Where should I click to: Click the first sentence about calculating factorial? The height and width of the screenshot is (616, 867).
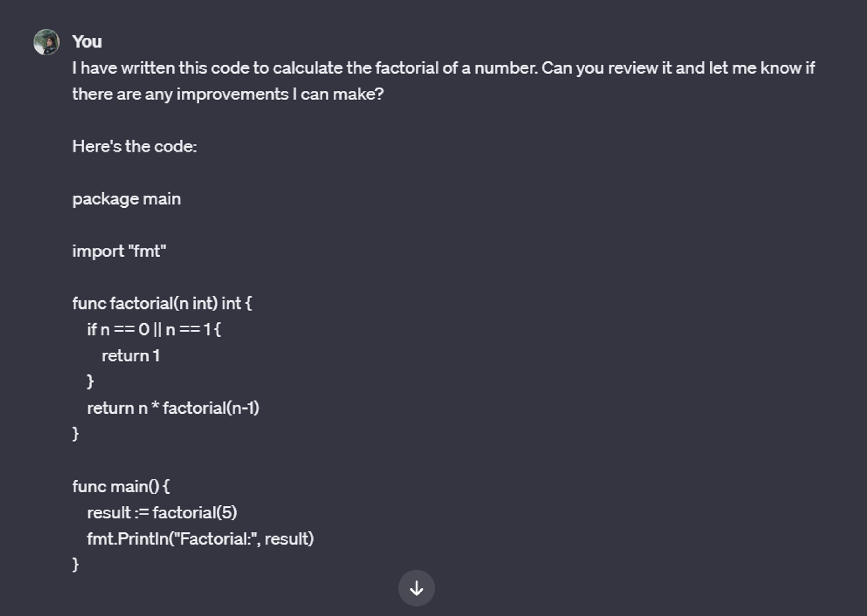tap(305, 68)
